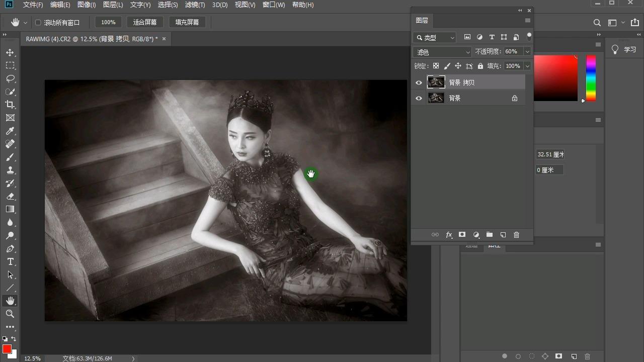Toggle layer filtering switch on or off
The image size is (644, 362).
tap(529, 37)
